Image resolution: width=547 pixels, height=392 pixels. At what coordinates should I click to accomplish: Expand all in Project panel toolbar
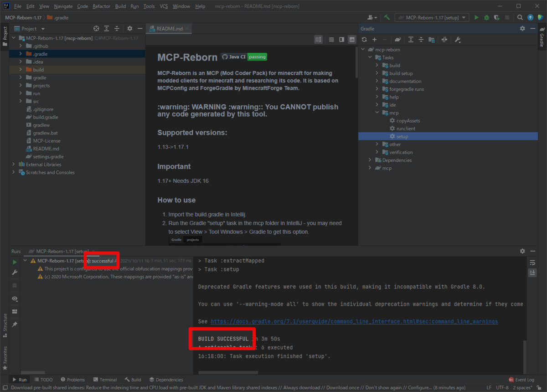coord(107,28)
